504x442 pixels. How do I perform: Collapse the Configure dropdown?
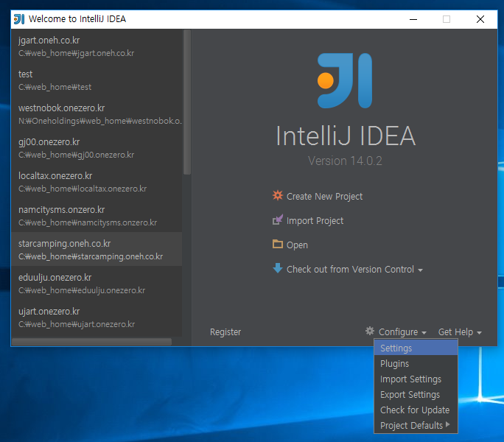pyautogui.click(x=402, y=332)
